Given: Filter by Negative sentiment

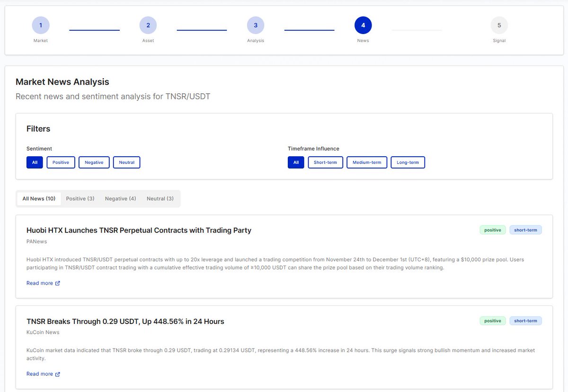Looking at the screenshot, I should (94, 162).
